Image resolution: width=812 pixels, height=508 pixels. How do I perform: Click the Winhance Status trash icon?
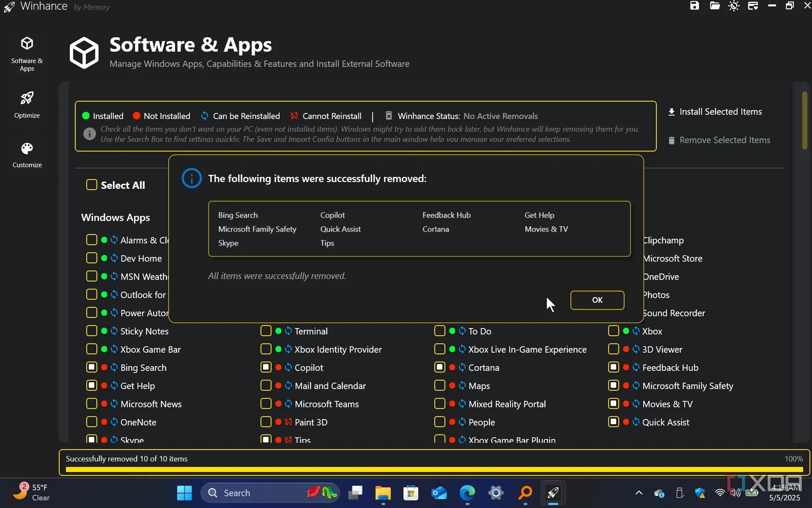point(389,116)
